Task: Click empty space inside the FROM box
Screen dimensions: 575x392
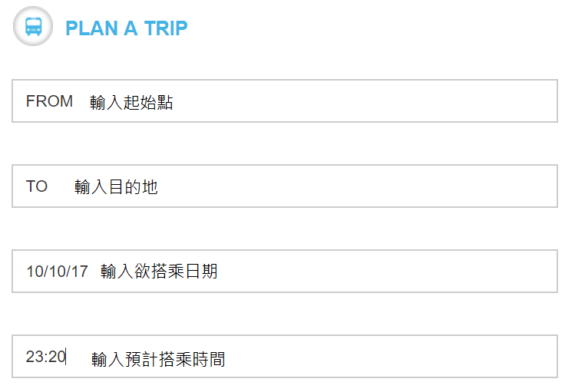Action: 367,100
